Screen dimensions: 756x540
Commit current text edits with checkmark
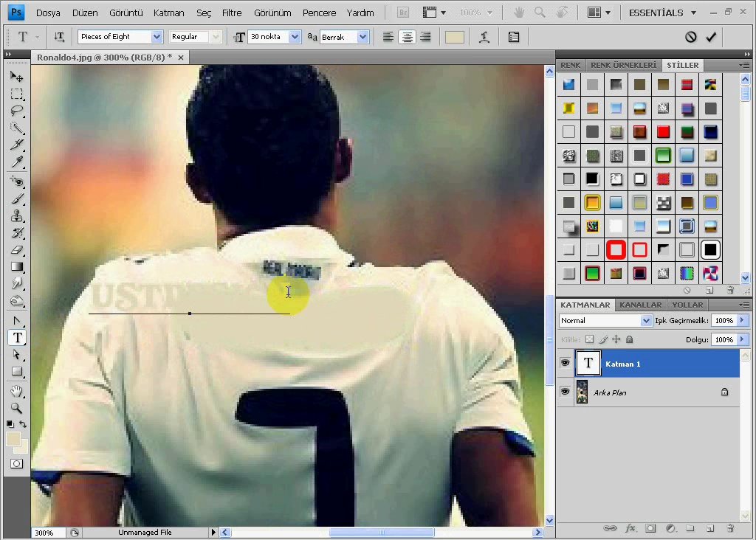point(711,37)
